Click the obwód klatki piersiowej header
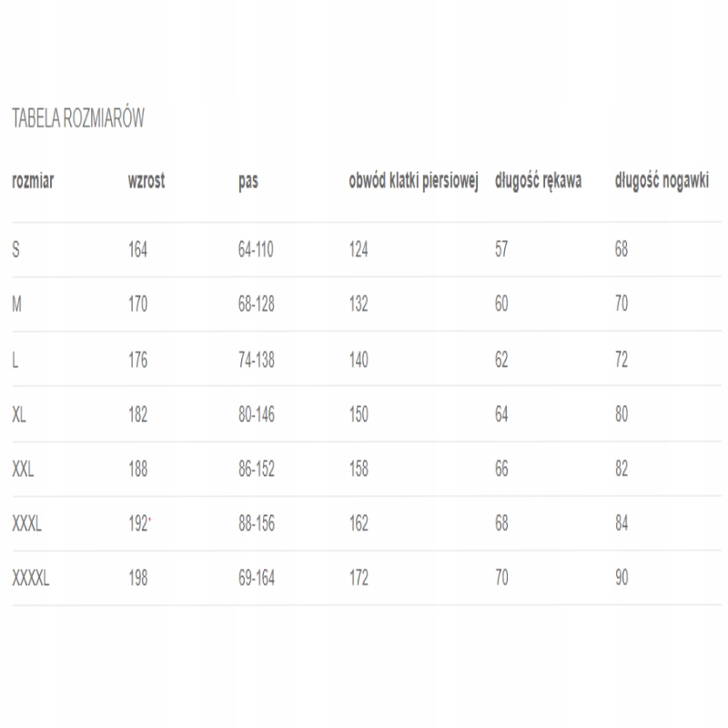This screenshot has width=728, height=728. click(413, 180)
